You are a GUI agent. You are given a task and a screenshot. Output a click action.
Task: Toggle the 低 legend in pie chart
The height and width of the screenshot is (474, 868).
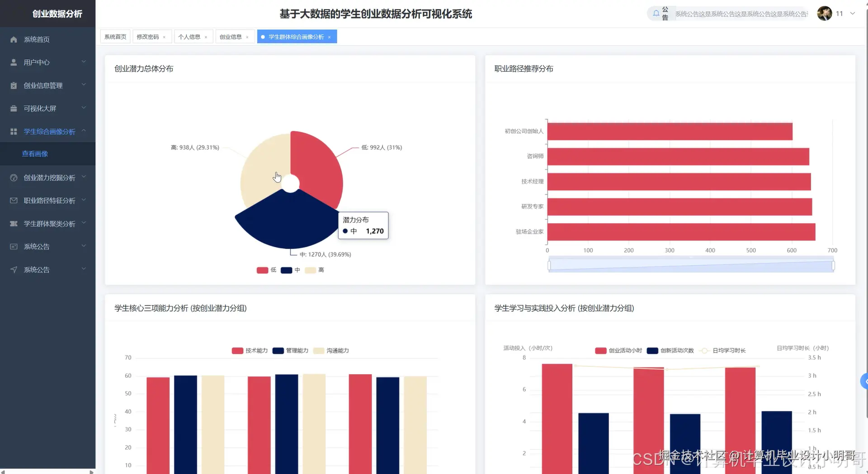click(x=267, y=270)
